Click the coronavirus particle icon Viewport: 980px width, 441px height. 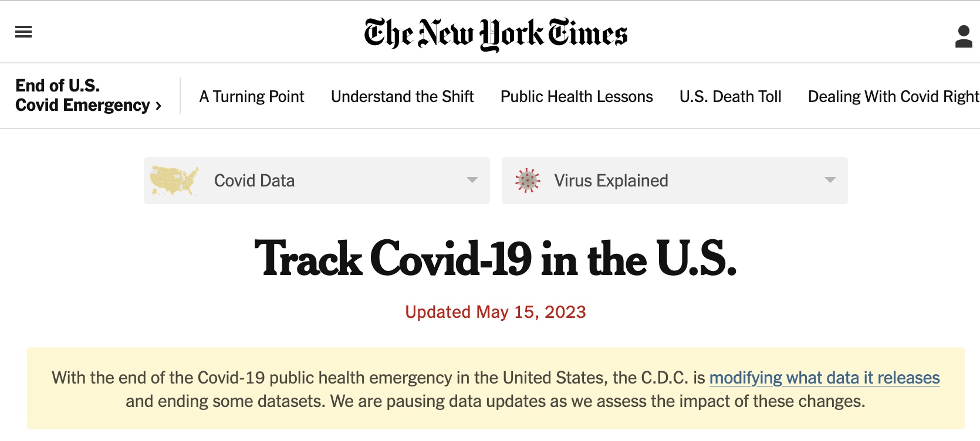[527, 181]
